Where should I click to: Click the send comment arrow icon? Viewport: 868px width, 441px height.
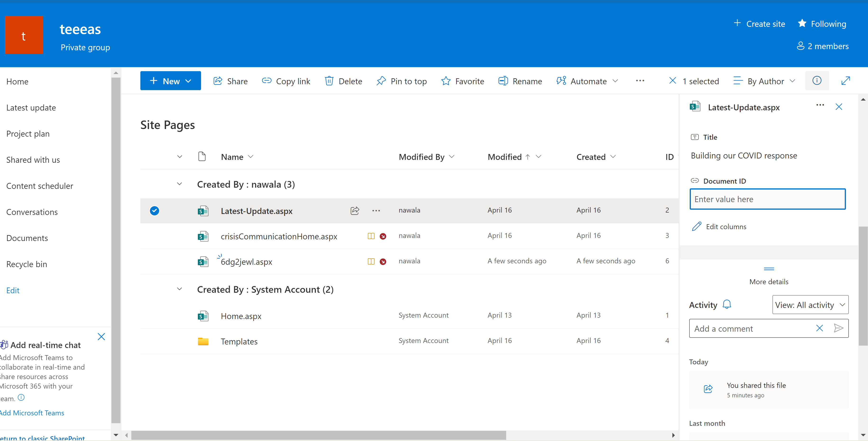pyautogui.click(x=838, y=328)
